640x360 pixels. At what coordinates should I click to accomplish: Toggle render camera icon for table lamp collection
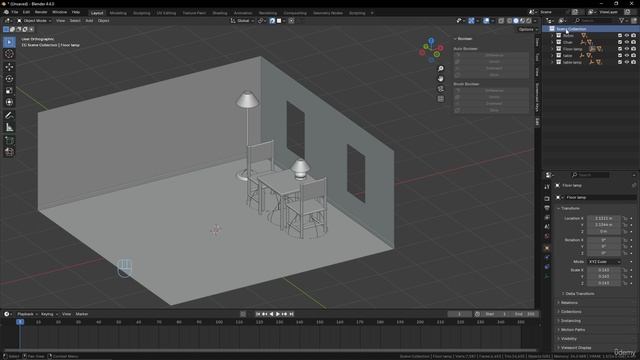633,62
